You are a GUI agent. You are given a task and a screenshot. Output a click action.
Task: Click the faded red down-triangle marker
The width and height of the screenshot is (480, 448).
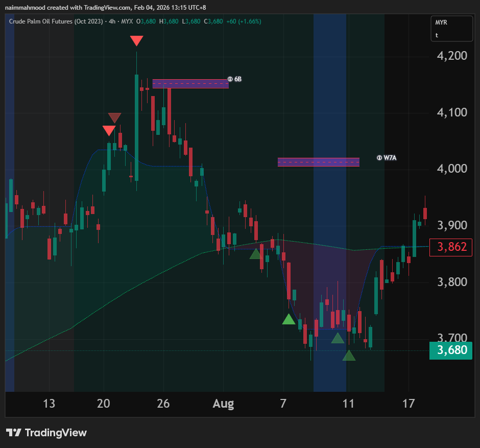115,118
